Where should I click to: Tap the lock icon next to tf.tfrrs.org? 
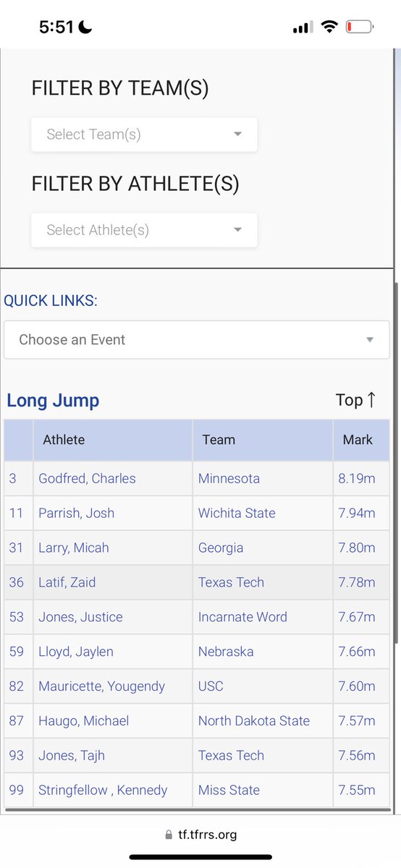click(169, 835)
